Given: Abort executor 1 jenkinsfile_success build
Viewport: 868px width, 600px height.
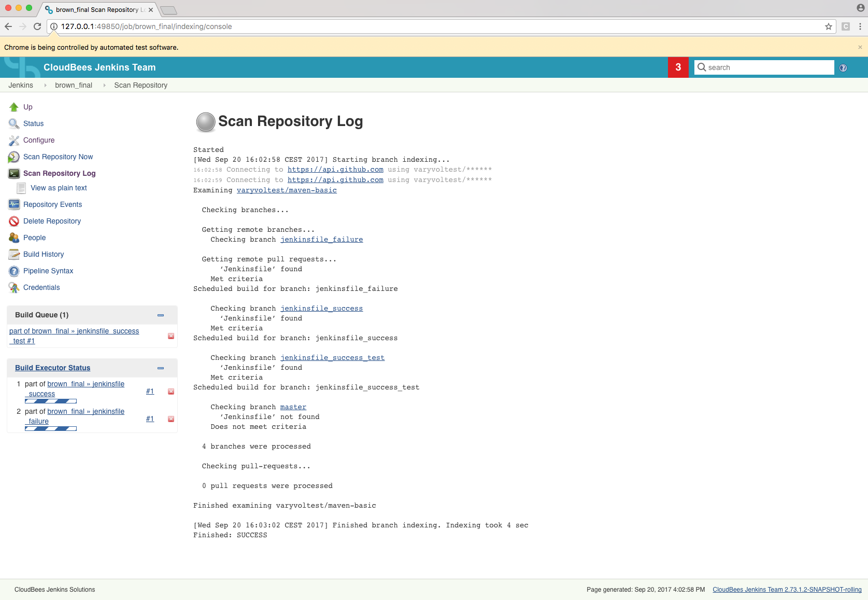Looking at the screenshot, I should coord(171,392).
